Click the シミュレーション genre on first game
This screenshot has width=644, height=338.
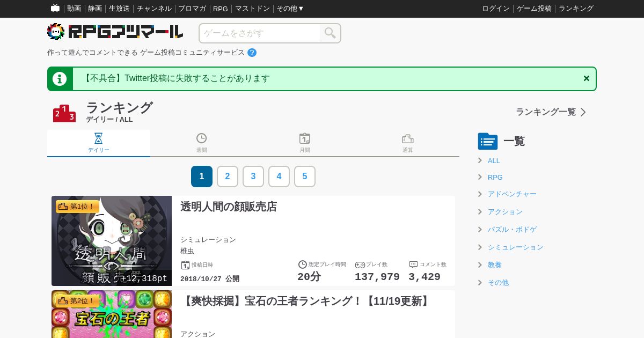point(208,239)
